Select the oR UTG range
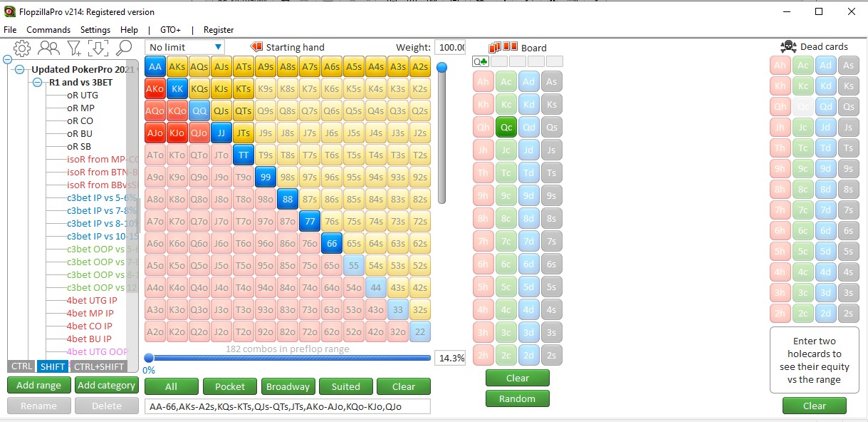 point(83,95)
